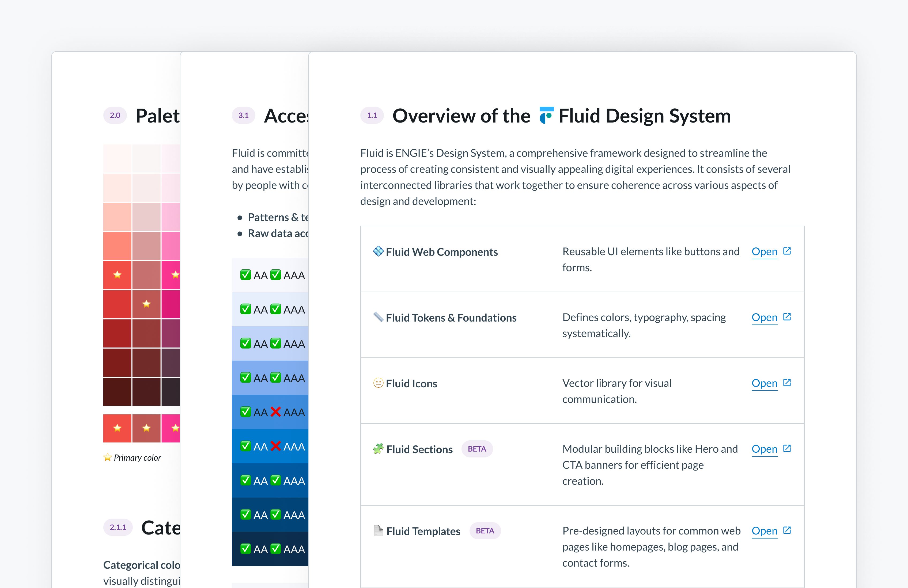Click the page icon beside Fluid Templates
Screen dimensions: 908x588
(x=378, y=530)
